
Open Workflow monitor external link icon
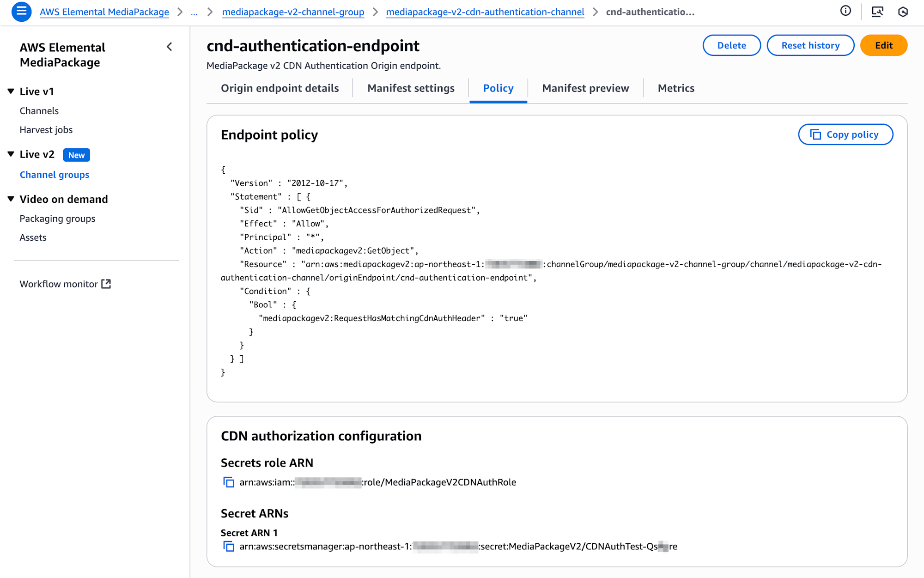106,284
